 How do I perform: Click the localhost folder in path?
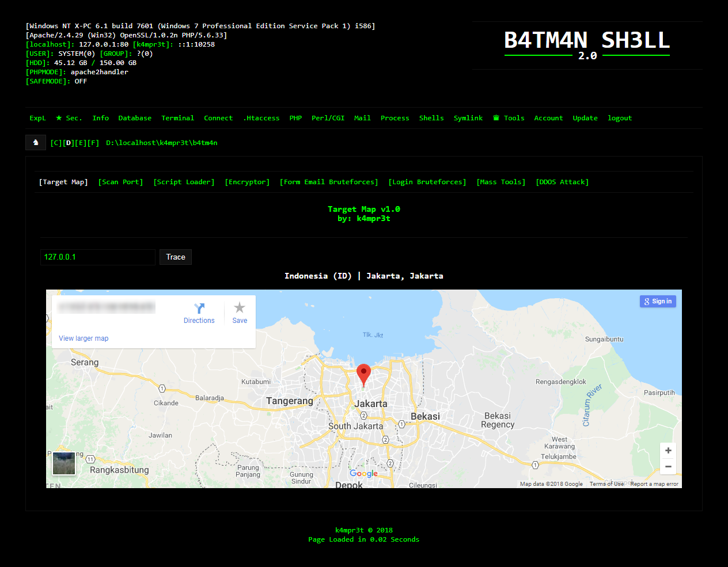point(137,143)
